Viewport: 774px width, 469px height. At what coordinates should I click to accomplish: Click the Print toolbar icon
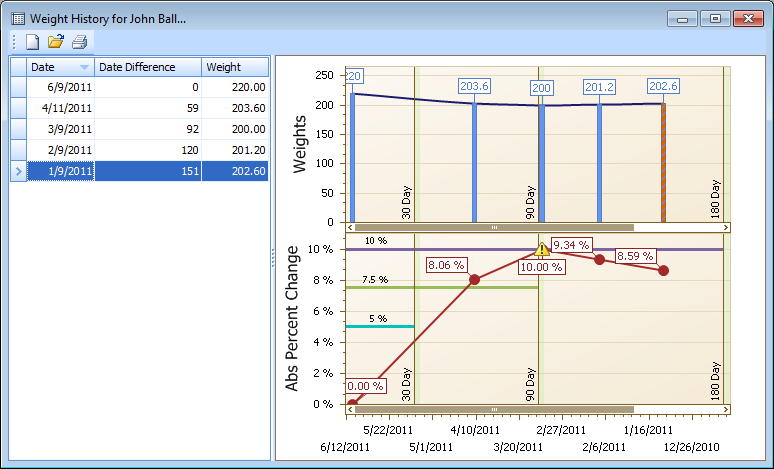click(79, 42)
